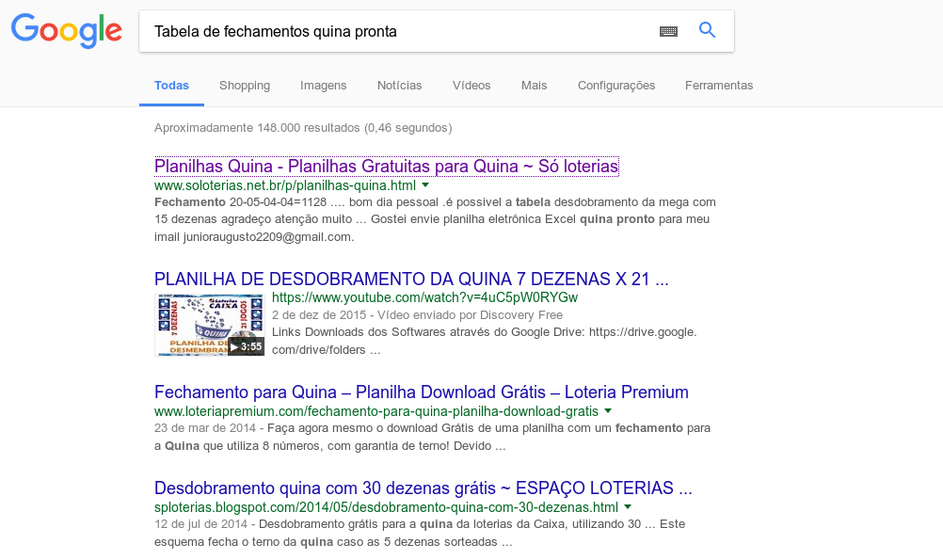Click the 3:55 play badge on the thumbnail
The image size is (943, 560).
246,346
